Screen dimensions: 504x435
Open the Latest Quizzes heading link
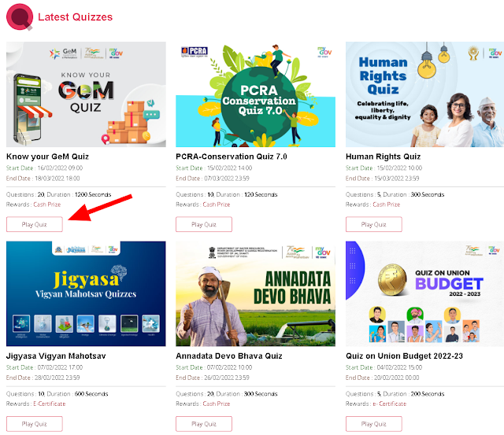[x=76, y=17]
